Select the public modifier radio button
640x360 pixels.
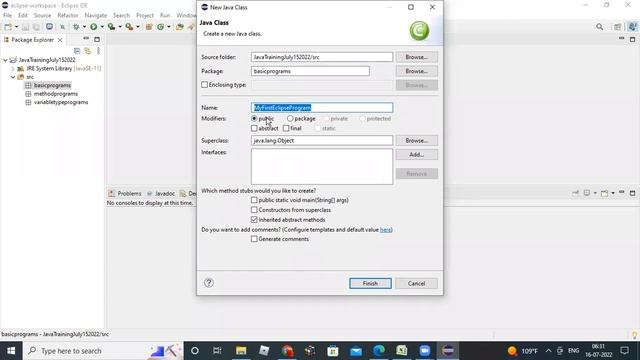[x=254, y=118]
